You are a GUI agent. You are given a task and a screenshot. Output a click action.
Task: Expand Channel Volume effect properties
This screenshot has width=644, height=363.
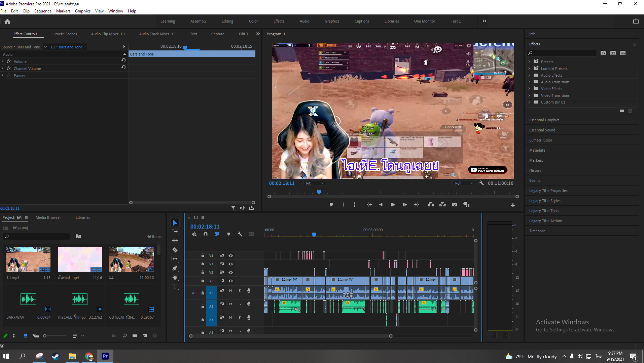(3, 68)
